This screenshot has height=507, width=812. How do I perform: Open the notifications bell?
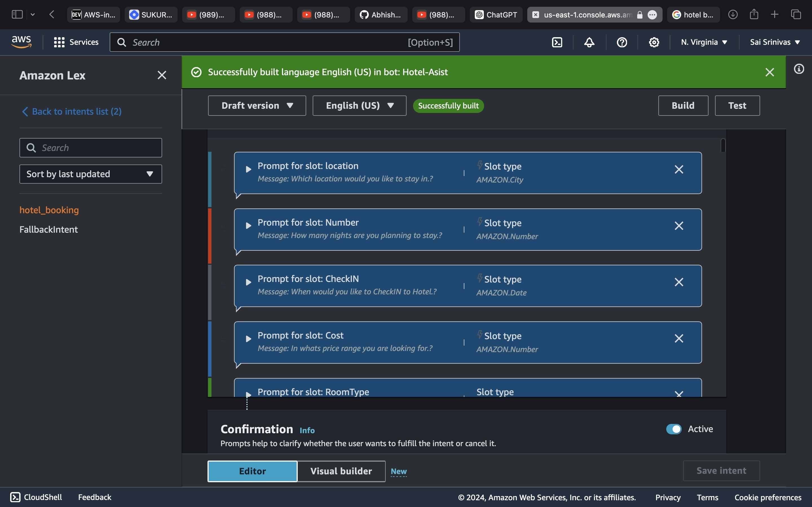[x=589, y=42]
